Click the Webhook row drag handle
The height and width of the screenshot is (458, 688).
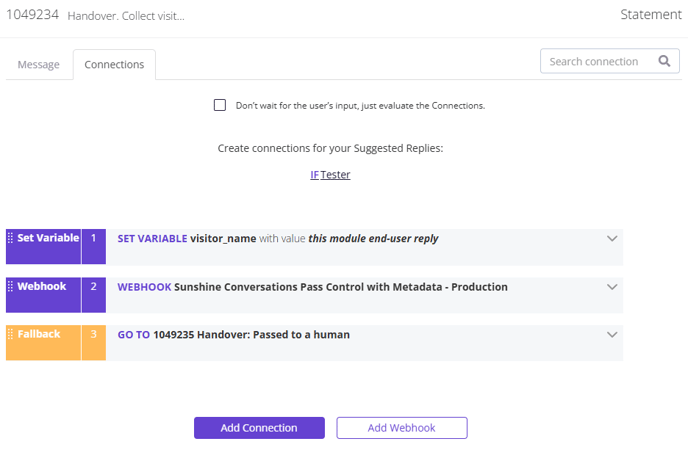(10, 286)
